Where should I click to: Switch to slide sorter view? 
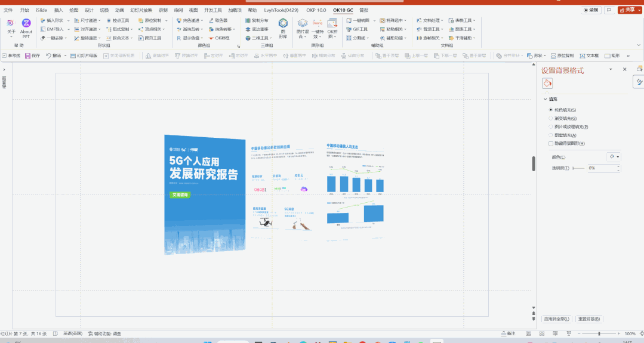point(542,333)
